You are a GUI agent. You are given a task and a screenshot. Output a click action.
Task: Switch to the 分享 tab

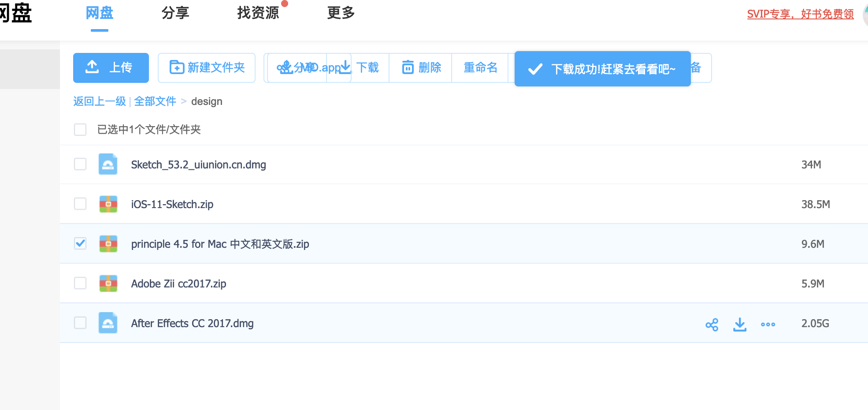(x=175, y=13)
